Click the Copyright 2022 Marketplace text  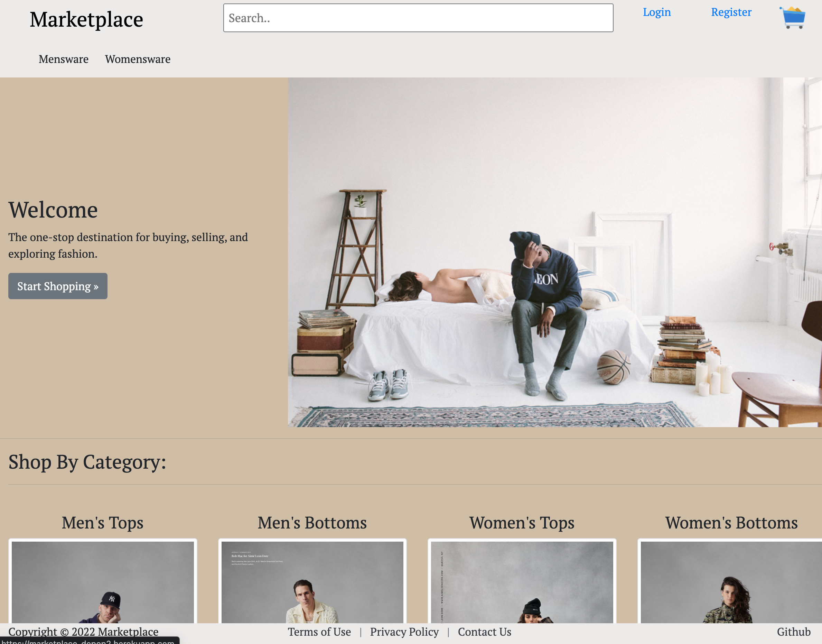(x=83, y=632)
